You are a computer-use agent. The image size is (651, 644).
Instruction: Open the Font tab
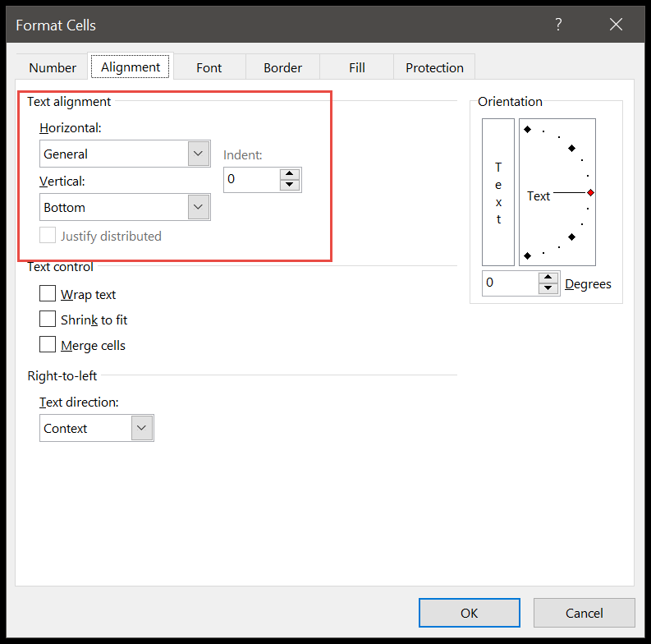point(209,67)
